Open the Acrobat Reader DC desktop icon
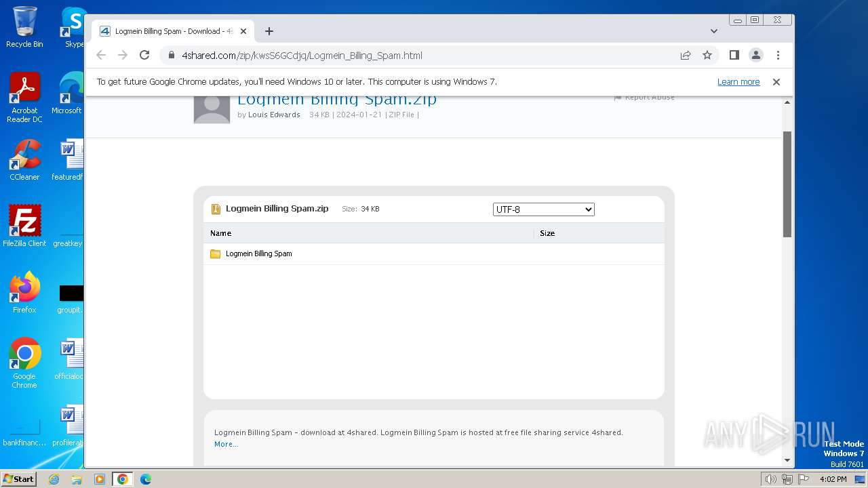This screenshot has height=488, width=868. pos(24,98)
